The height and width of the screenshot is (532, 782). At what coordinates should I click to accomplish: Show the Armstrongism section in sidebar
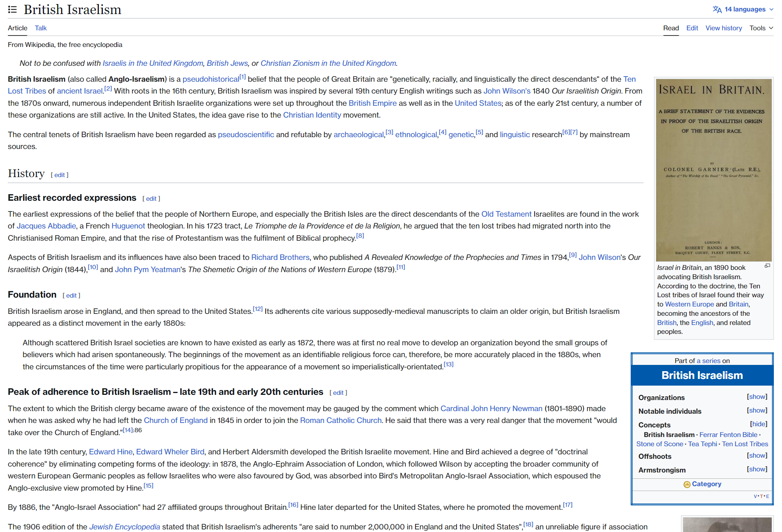point(757,469)
